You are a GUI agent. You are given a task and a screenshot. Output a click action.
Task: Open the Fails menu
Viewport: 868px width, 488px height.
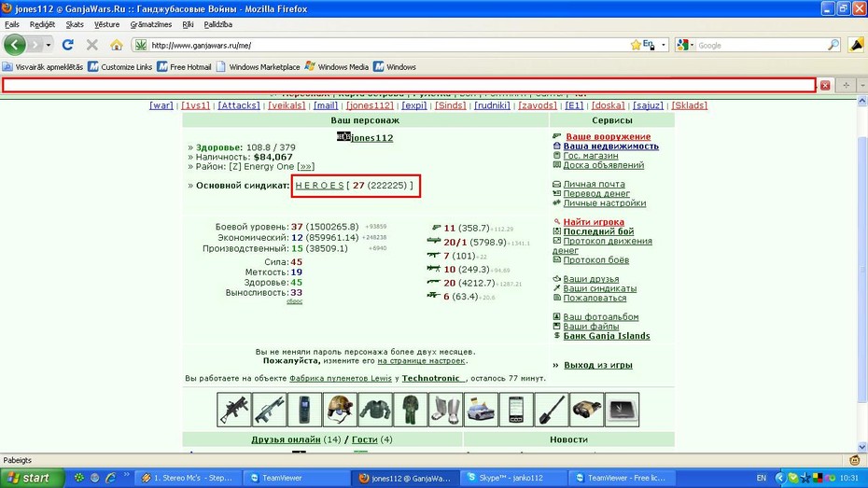[12, 24]
